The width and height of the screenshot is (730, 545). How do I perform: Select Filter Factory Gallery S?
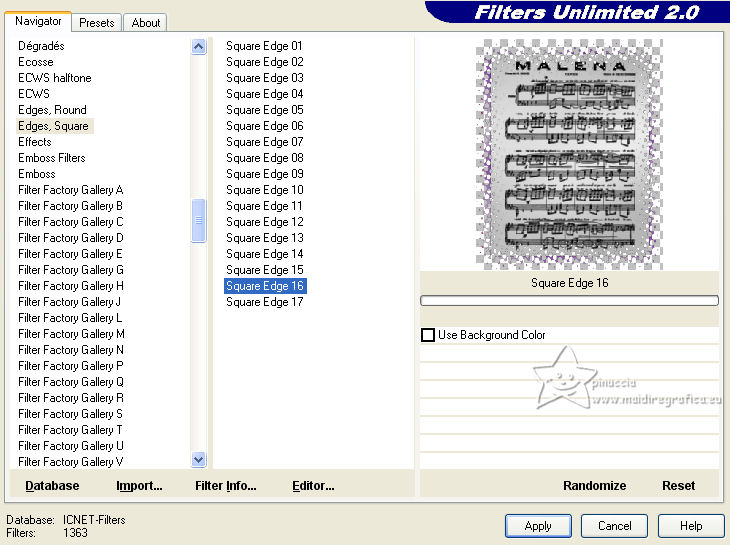pos(70,414)
